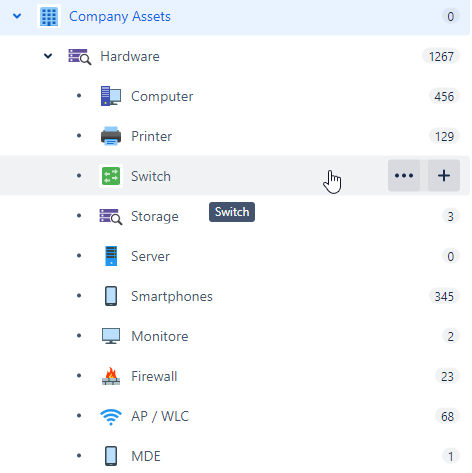The image size is (472, 473).
Task: Click the Monitore display icon
Action: point(111,336)
